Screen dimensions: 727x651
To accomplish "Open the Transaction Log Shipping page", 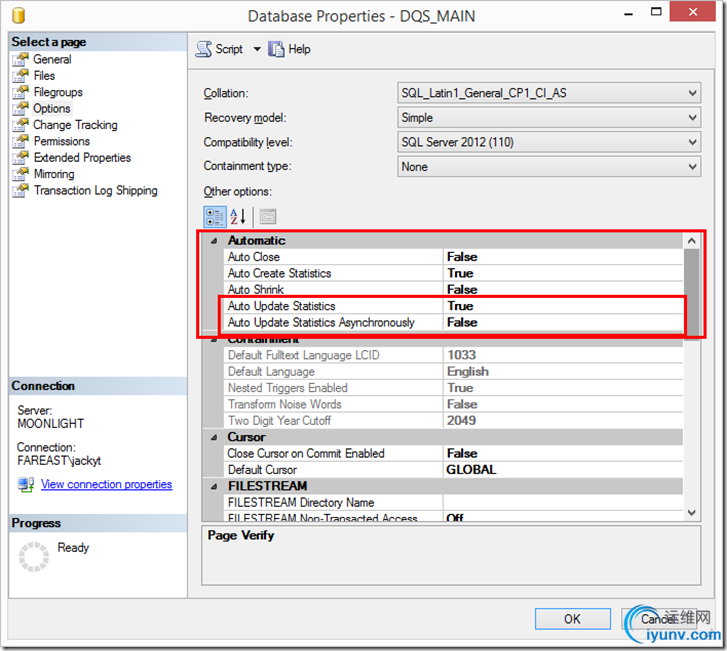I will (x=96, y=191).
